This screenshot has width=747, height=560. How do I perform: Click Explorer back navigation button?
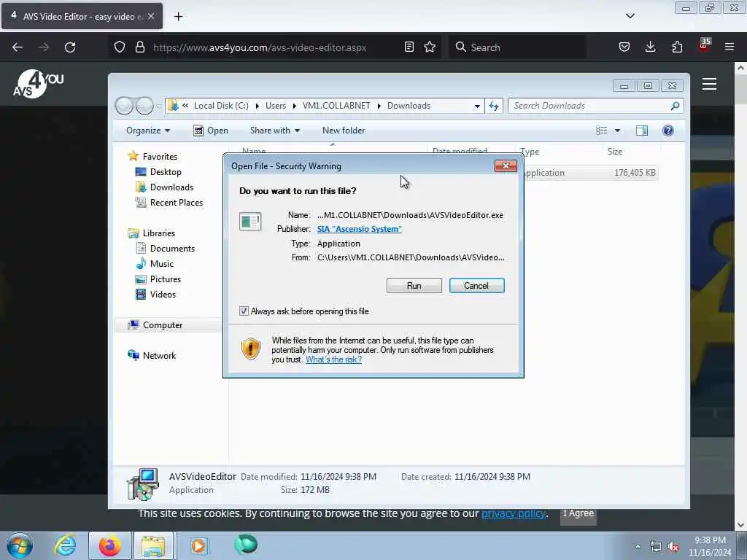[x=124, y=106]
